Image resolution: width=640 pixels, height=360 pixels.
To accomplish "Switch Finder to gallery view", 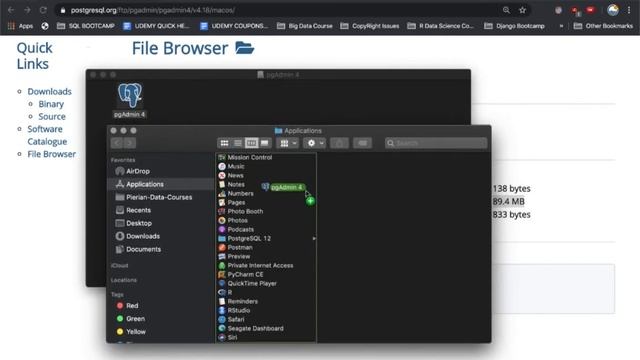I will pos(264,143).
